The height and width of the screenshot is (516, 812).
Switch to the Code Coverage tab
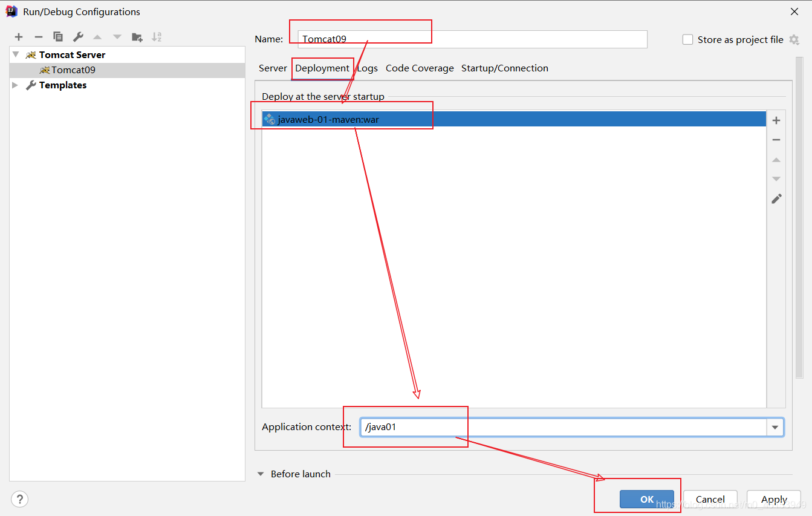pos(420,68)
